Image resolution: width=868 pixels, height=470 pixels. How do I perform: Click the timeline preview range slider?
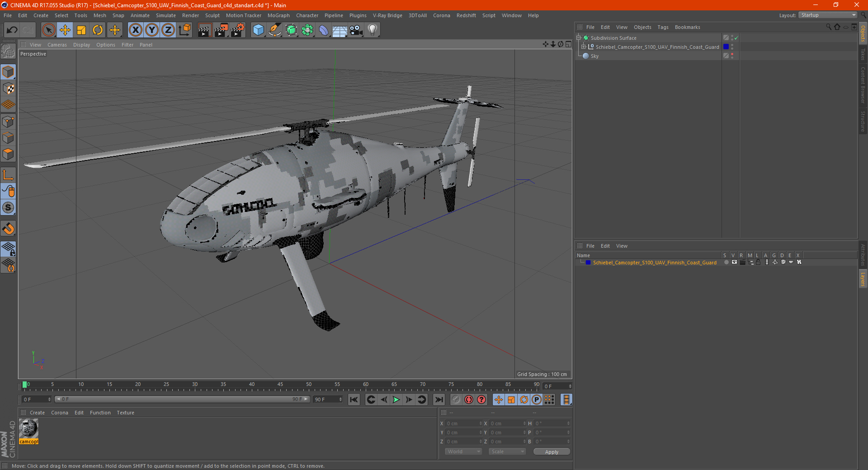click(x=182, y=399)
